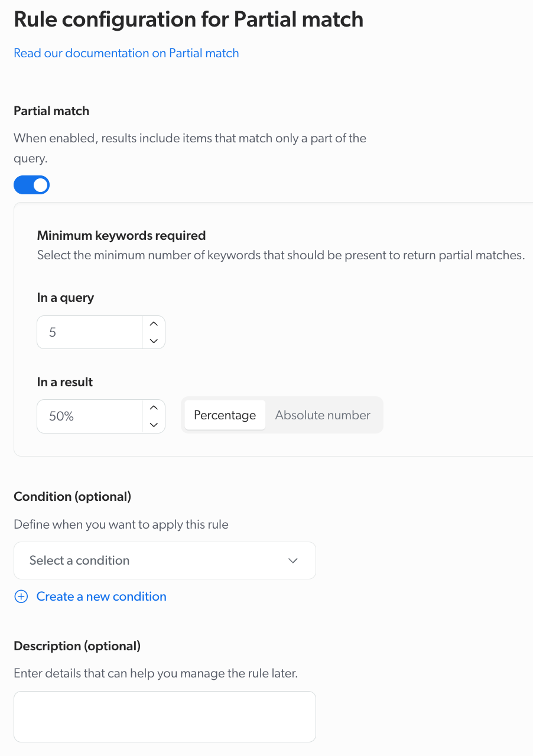Switch to Absolute number option

pos(323,415)
